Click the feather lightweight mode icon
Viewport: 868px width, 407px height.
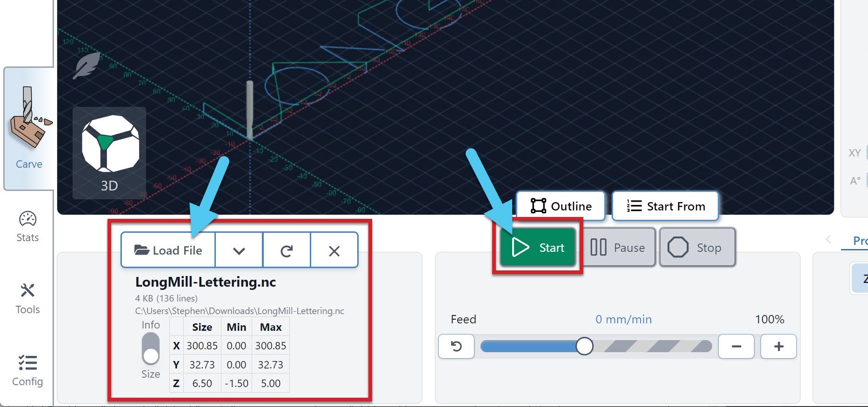coord(87,66)
